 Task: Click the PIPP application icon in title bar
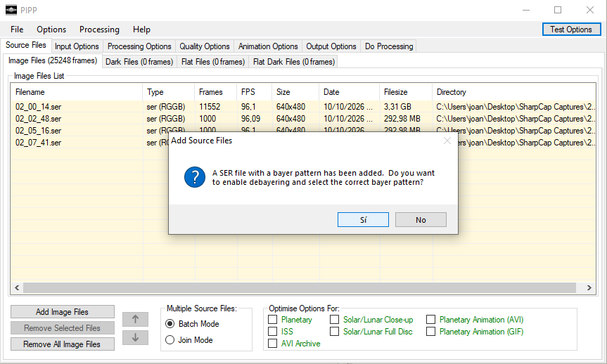11,10
